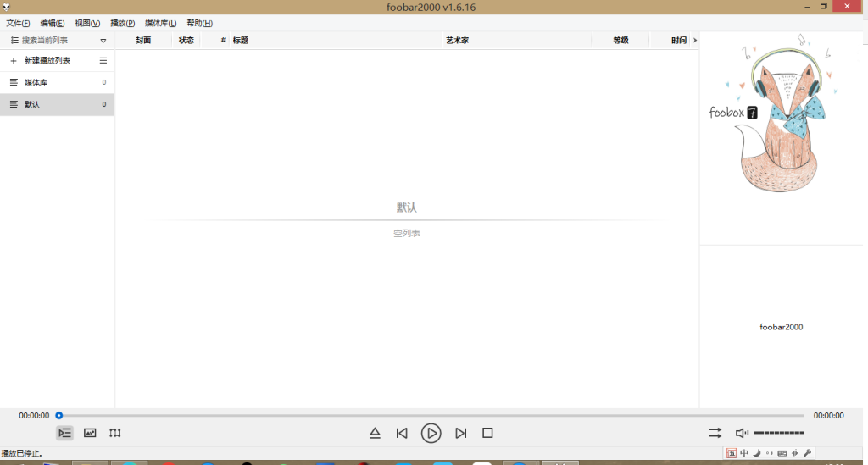Screen dimensions: 868x465
Task: Open the 播放(P) menu
Action: point(122,23)
